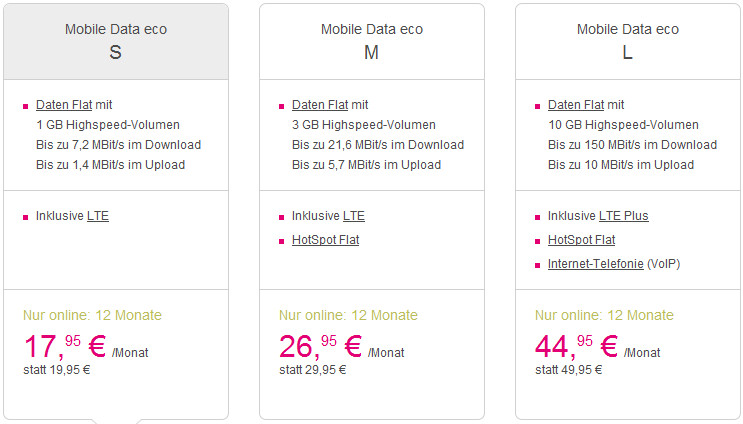Click the magenta bullet beside Internet-Telefonie
743x424 pixels.
coord(537,265)
